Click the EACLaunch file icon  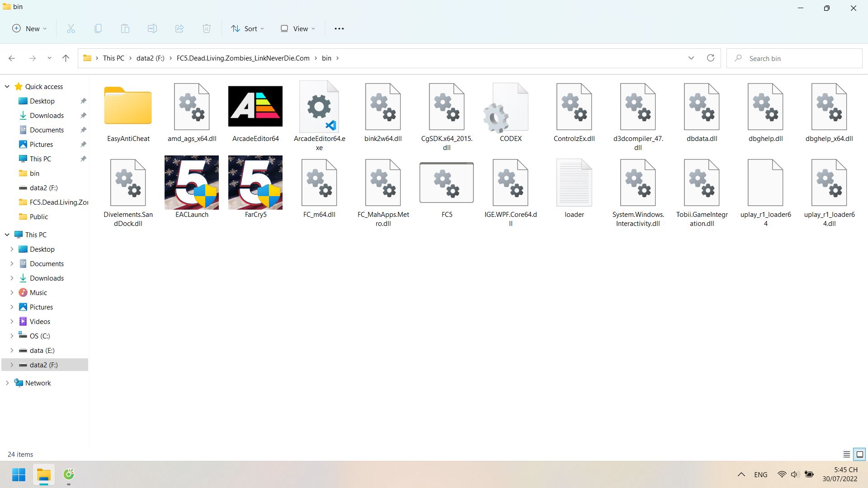click(x=192, y=183)
